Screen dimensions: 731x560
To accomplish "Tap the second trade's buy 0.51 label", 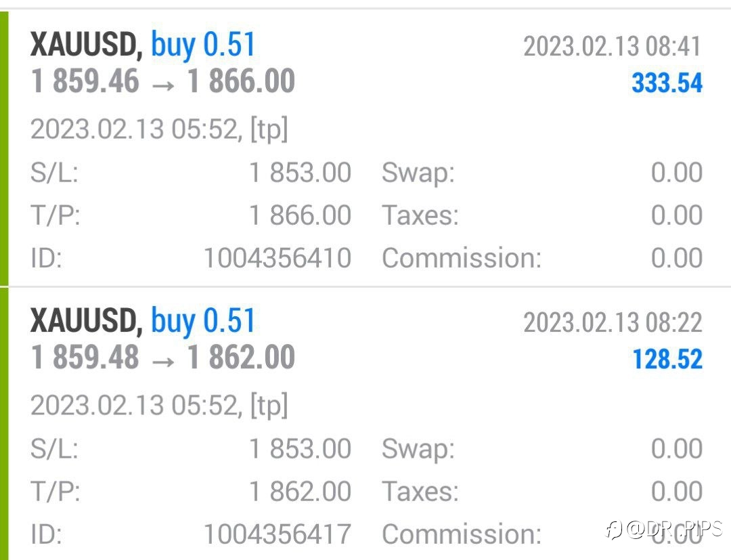I will (203, 321).
